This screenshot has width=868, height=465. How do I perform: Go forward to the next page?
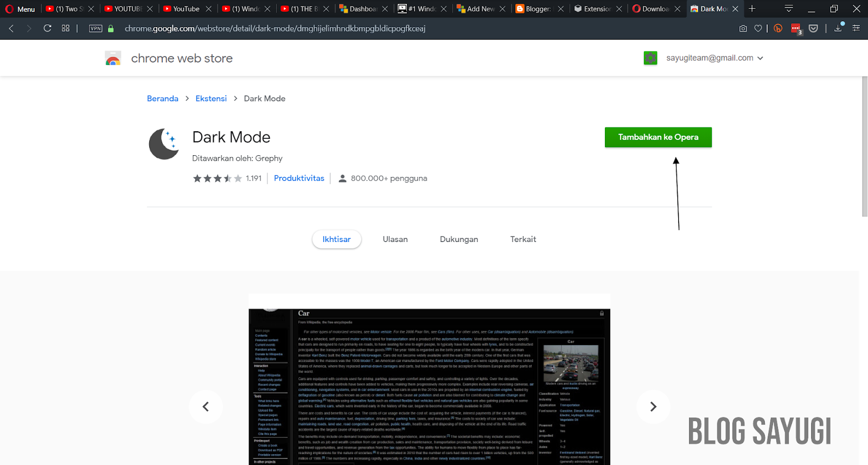coord(29,28)
